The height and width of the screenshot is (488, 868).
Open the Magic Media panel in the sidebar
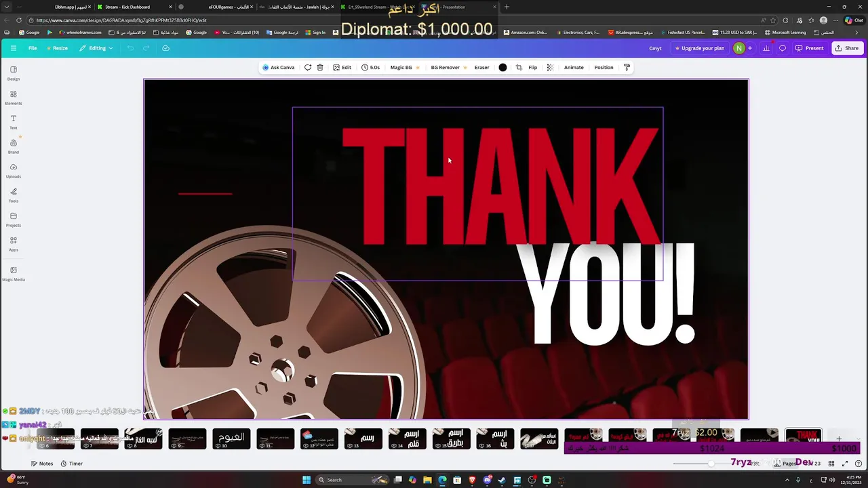click(x=14, y=274)
